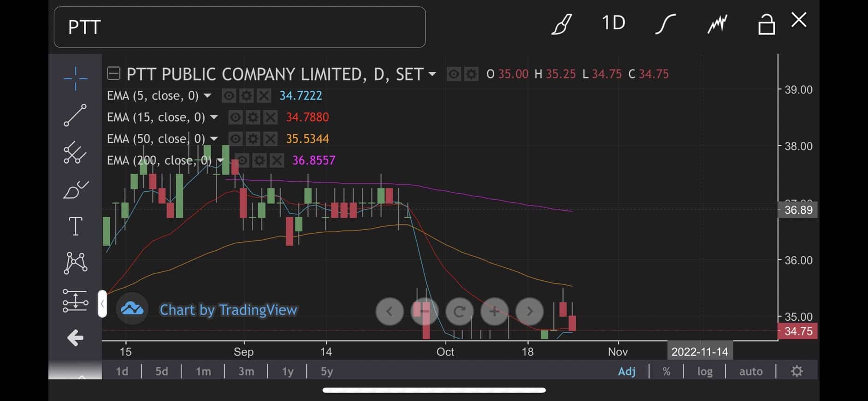
Task: Expand the EMA (15, close, 0) dropdown arrow
Action: coord(214,118)
